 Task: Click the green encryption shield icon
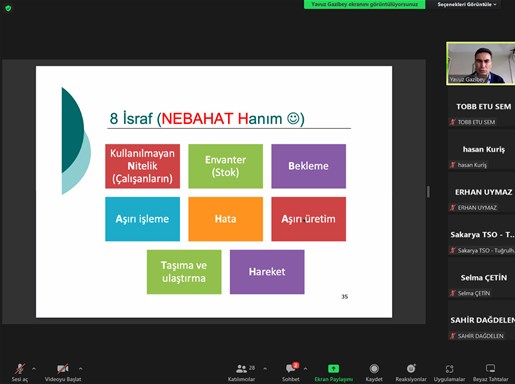coord(8,8)
